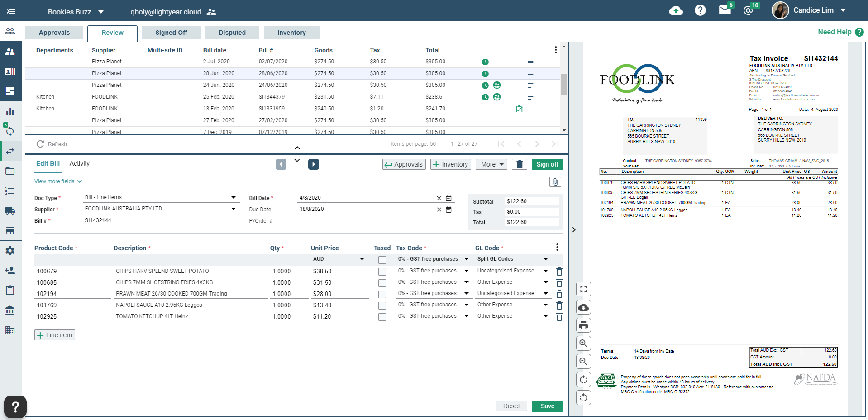Open GL Code dropdown for CHIPS 7MM SHOESTRING row
Screen dimensions: 868x420
point(513,282)
